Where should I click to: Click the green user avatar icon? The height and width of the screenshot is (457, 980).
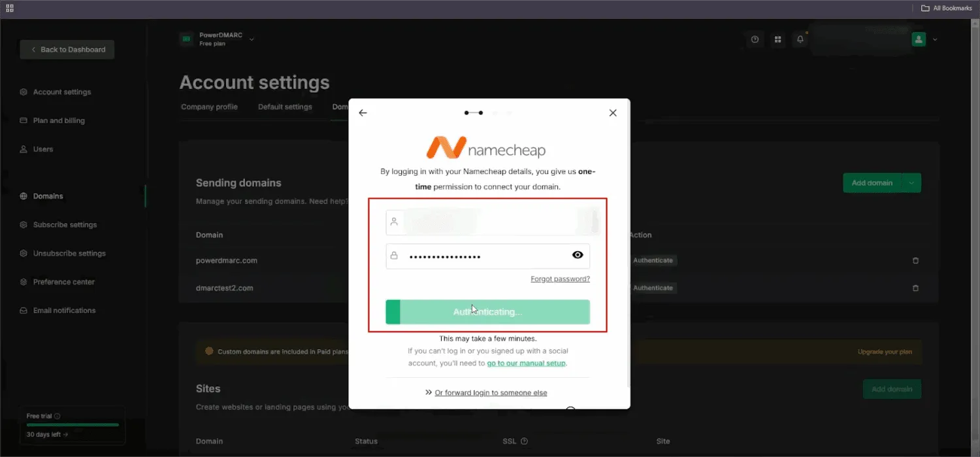(x=919, y=40)
